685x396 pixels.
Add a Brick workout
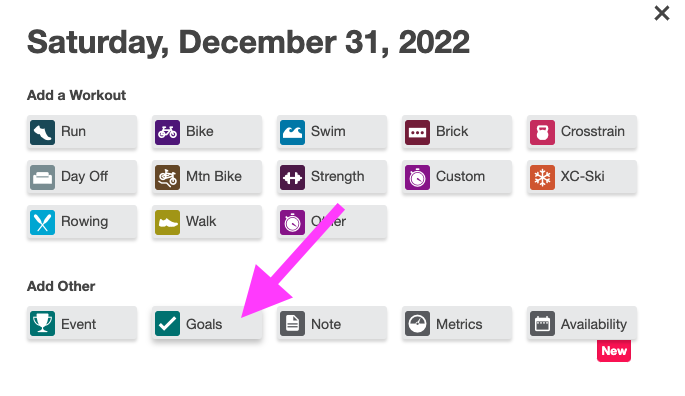457,132
